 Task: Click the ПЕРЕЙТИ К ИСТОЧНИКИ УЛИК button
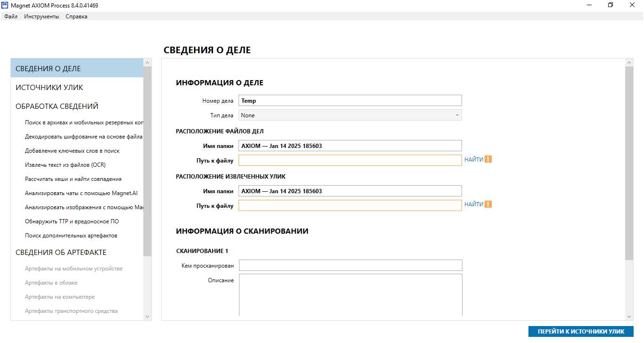tap(581, 331)
